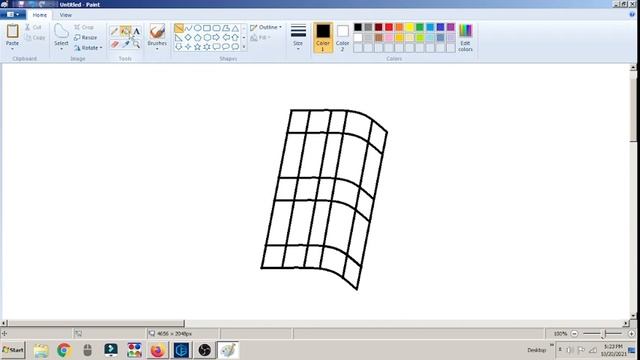Select the Eraser tool
640x360 pixels.
pos(115,44)
